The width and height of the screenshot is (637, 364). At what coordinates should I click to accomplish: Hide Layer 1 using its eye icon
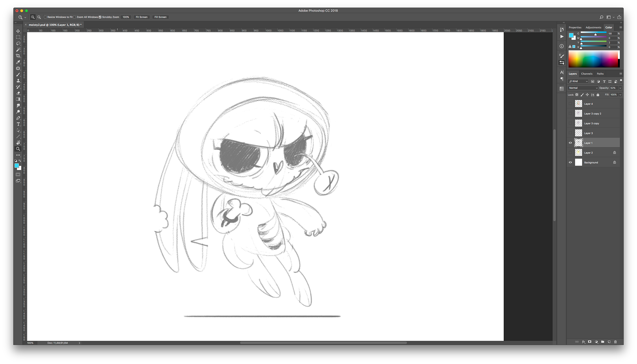pyautogui.click(x=570, y=143)
